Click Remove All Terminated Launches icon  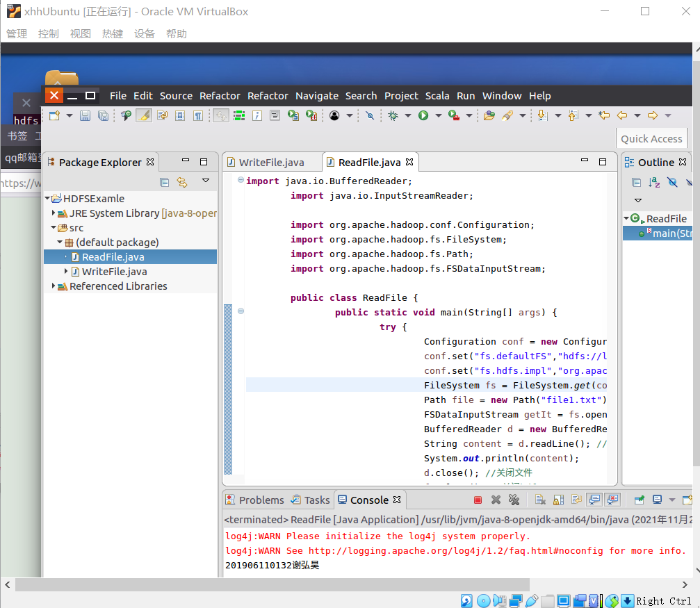pos(514,500)
